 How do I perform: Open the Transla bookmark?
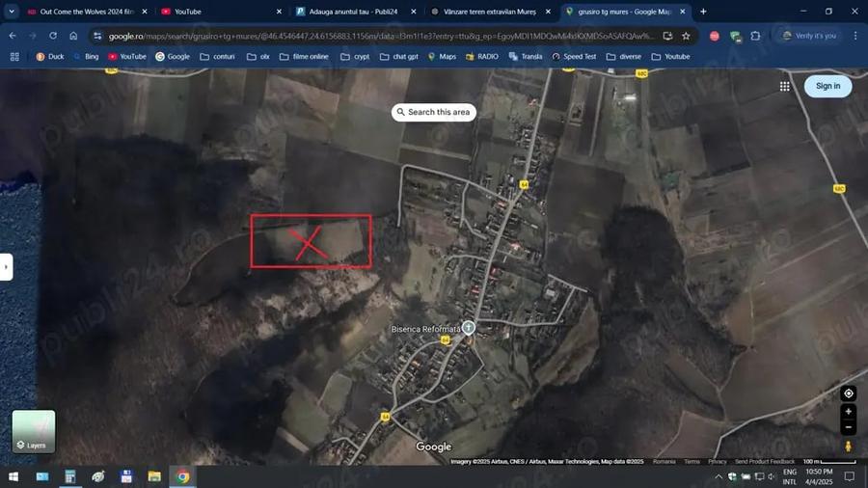coord(526,57)
